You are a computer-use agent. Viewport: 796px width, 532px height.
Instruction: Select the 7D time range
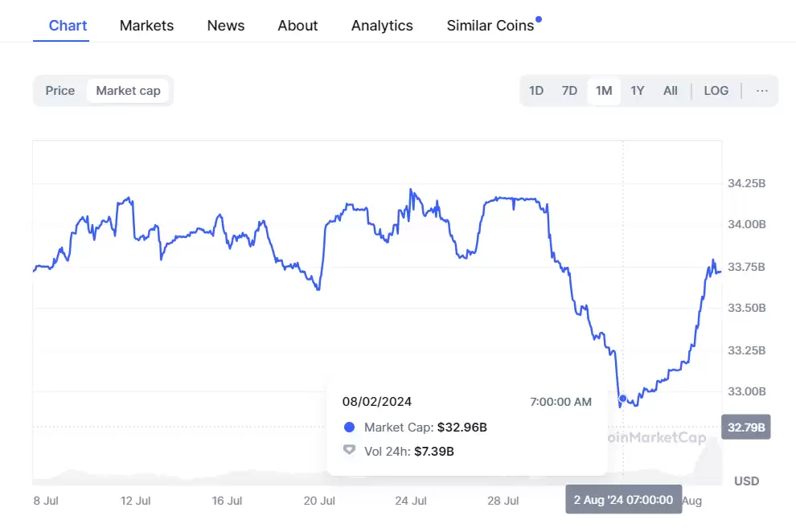[x=569, y=91]
